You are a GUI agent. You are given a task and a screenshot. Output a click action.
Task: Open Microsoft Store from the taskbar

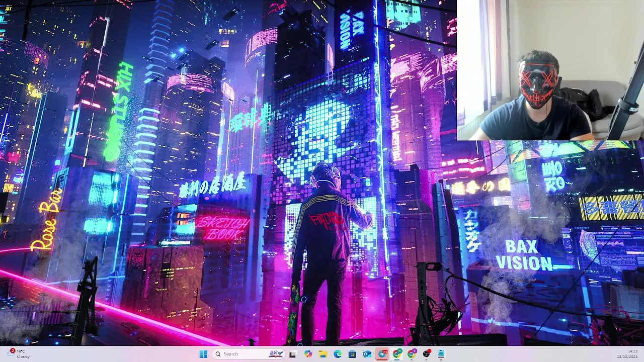pyautogui.click(x=352, y=354)
